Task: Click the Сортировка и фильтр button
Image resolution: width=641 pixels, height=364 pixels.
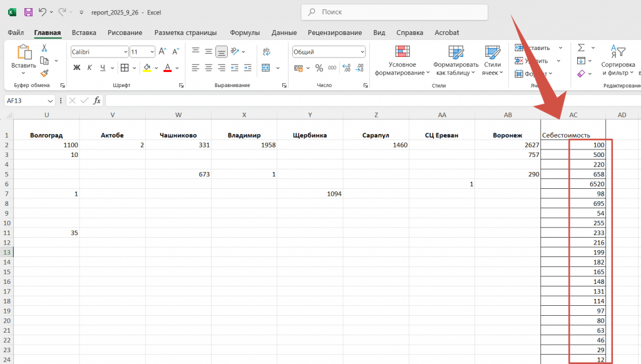Action: 618,60
